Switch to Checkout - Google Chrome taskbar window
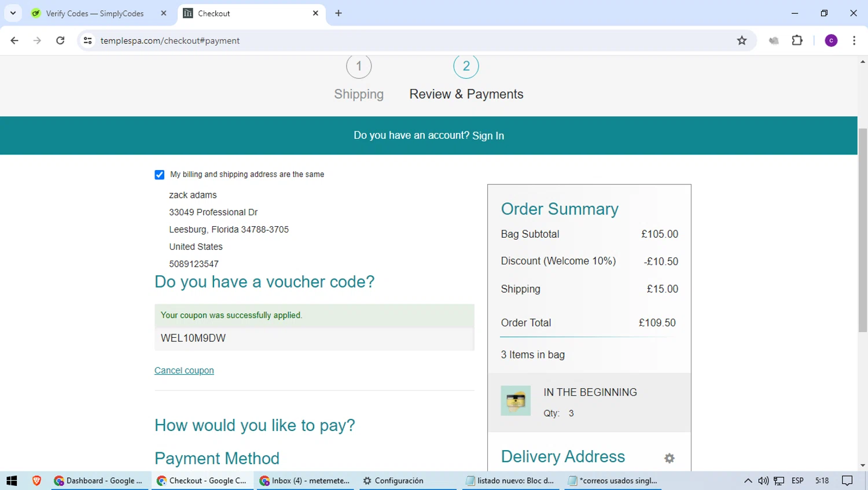This screenshot has height=490, width=868. coord(202,481)
